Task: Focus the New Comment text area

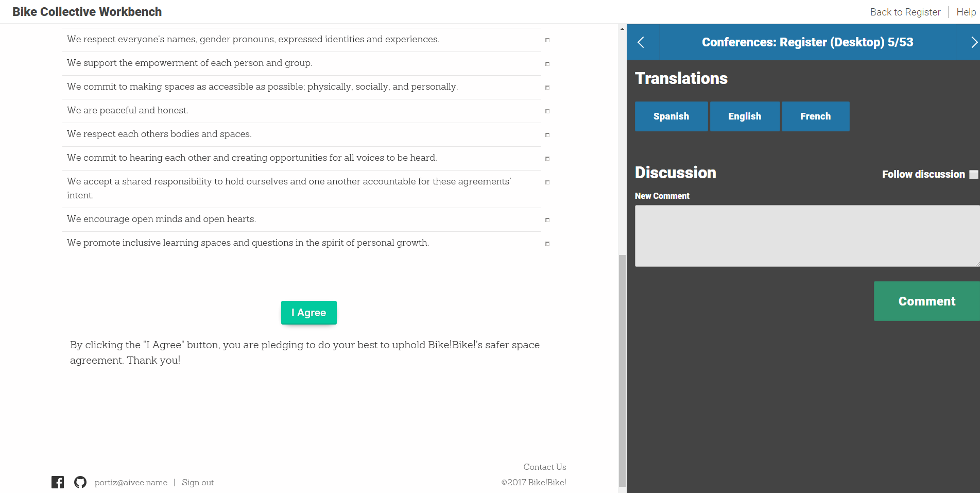Action: pos(806,236)
